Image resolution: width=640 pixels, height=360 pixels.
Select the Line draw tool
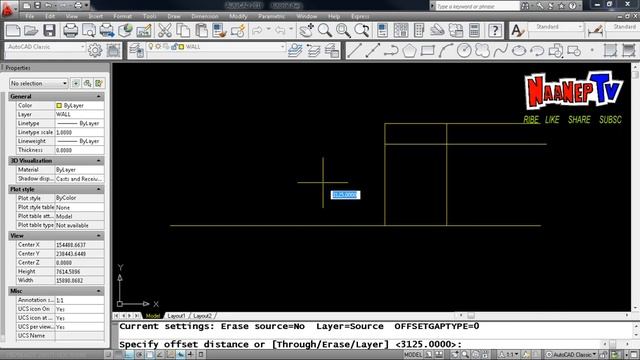pos(354,51)
